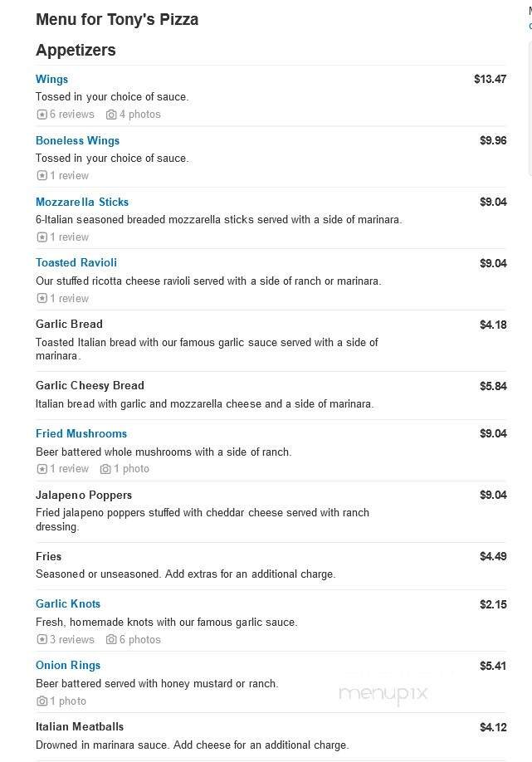The width and height of the screenshot is (532, 762).
Task: Click the camera icon beside Wings' 4 photos
Action: [113, 114]
